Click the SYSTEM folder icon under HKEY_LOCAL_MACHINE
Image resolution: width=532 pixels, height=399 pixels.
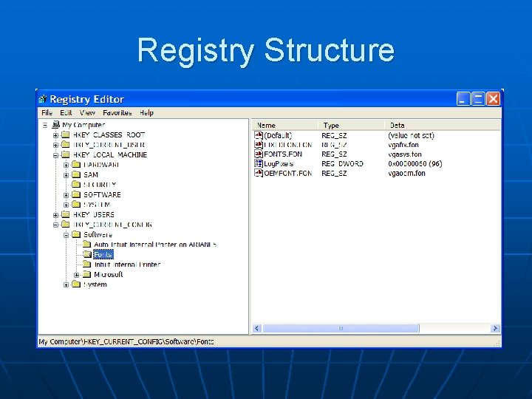[x=76, y=205]
